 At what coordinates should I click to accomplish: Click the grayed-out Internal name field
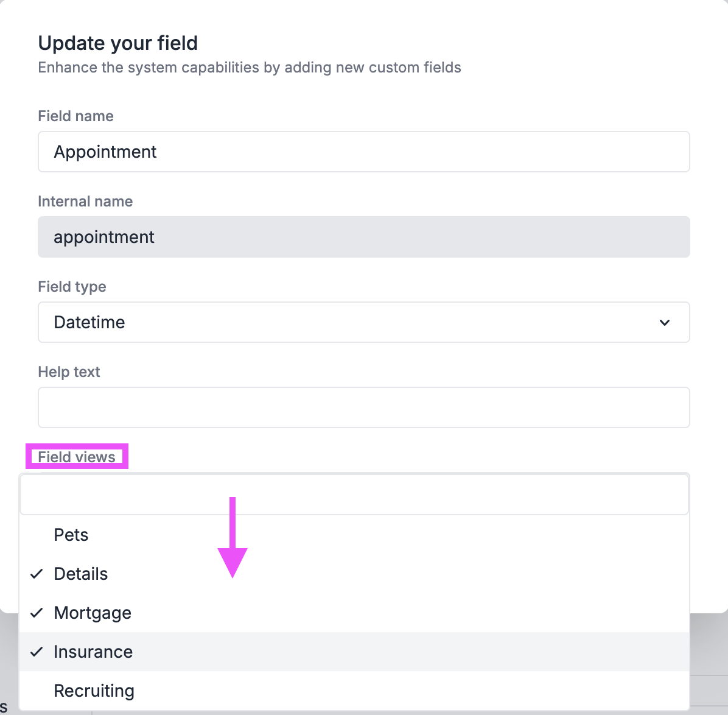click(x=363, y=237)
